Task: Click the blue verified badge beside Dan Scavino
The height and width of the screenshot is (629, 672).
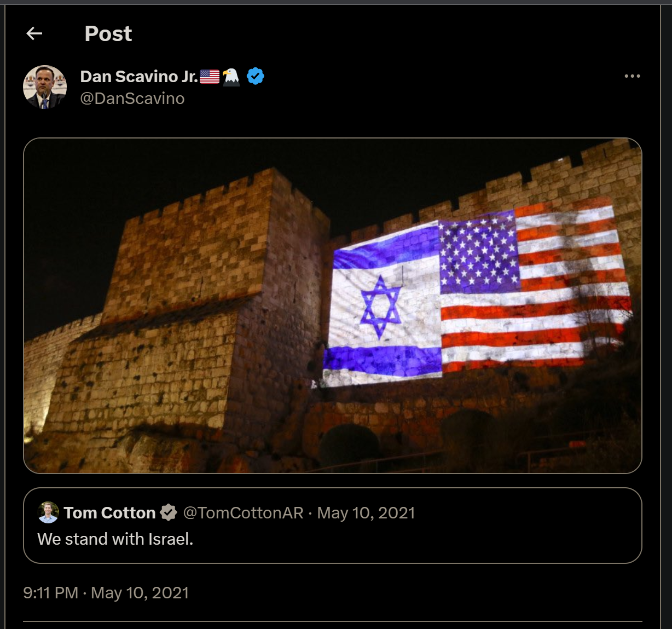Action: click(x=256, y=76)
